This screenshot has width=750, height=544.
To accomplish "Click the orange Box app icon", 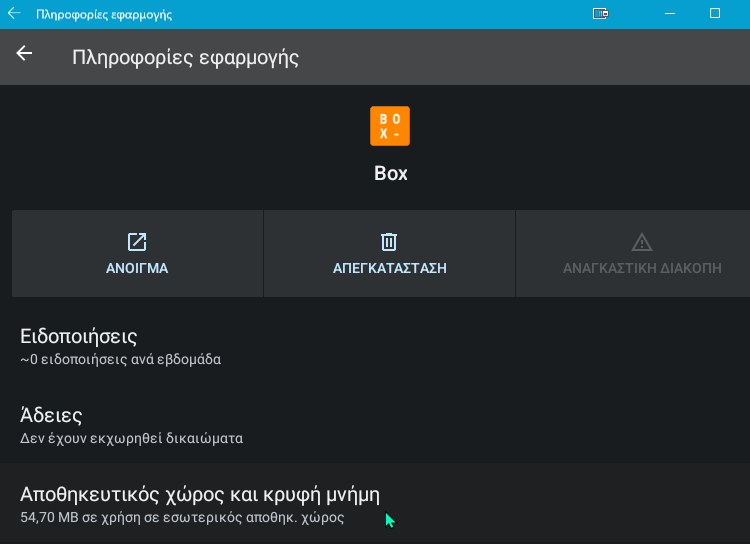I will [x=390, y=126].
